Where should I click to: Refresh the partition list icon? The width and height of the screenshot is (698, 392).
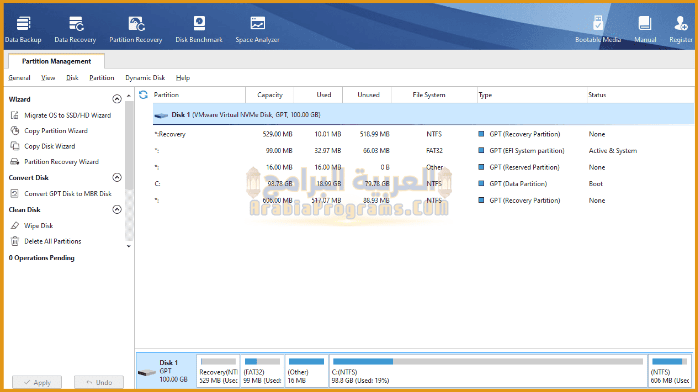coord(143,95)
